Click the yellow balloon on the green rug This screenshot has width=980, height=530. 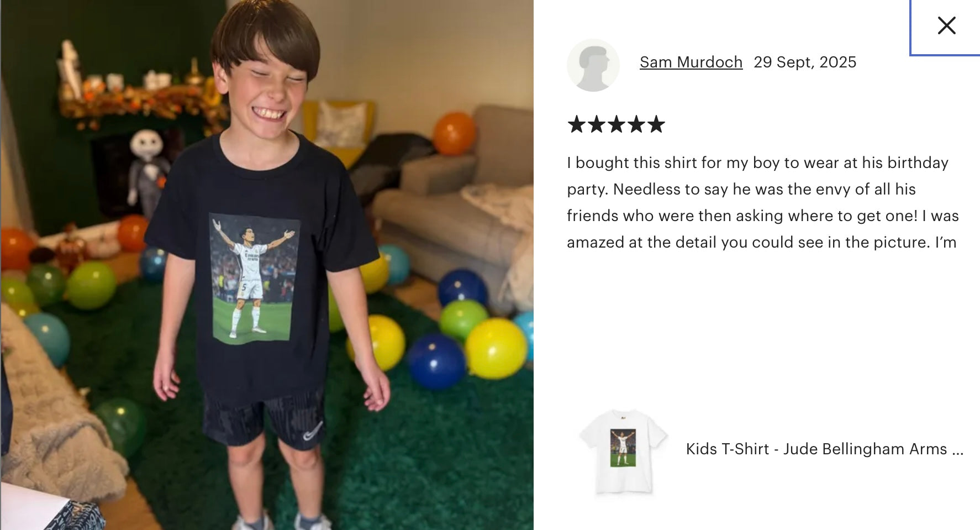click(x=496, y=348)
